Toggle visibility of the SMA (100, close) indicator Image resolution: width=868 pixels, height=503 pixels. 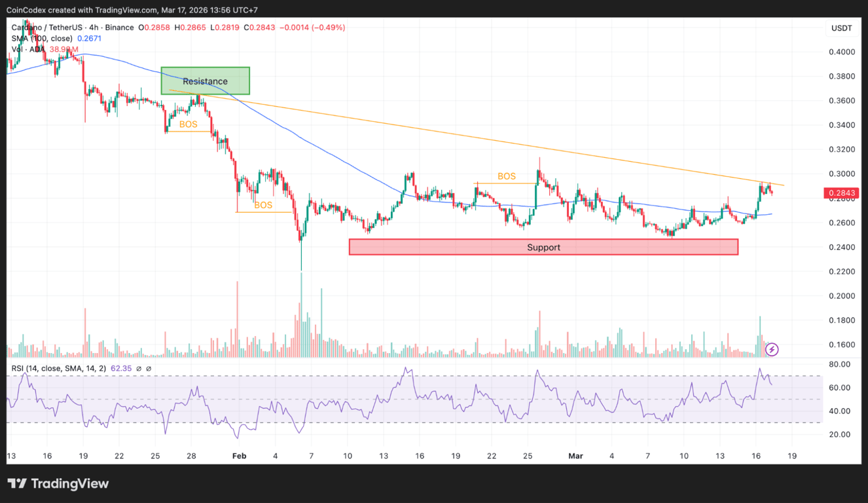pyautogui.click(x=43, y=39)
